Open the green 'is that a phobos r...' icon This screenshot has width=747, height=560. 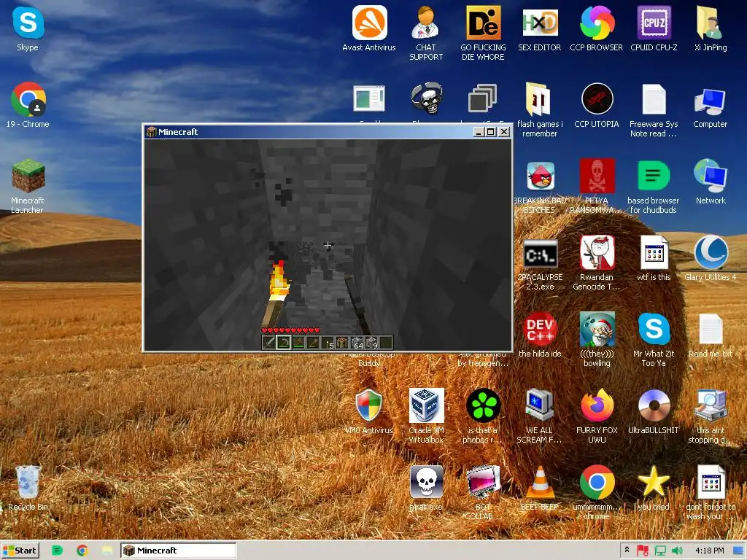pyautogui.click(x=483, y=415)
